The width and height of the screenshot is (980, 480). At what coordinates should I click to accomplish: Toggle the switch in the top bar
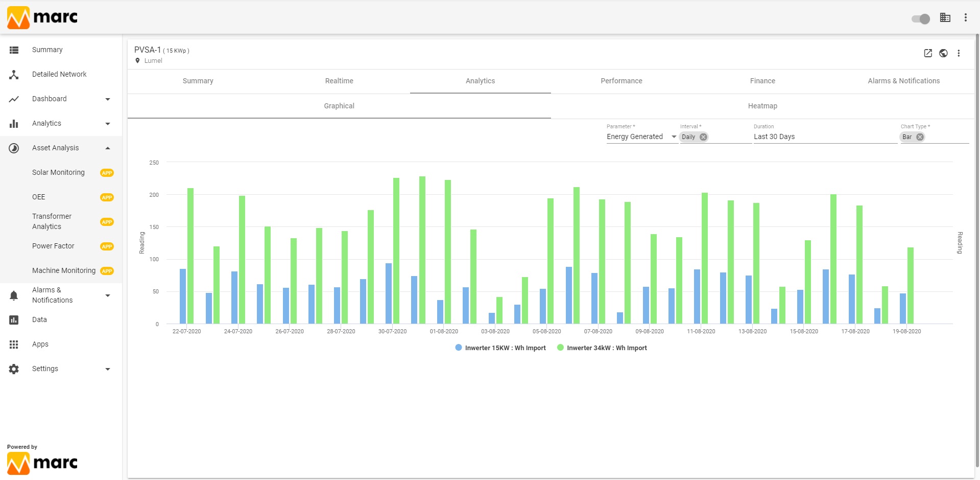(x=921, y=19)
